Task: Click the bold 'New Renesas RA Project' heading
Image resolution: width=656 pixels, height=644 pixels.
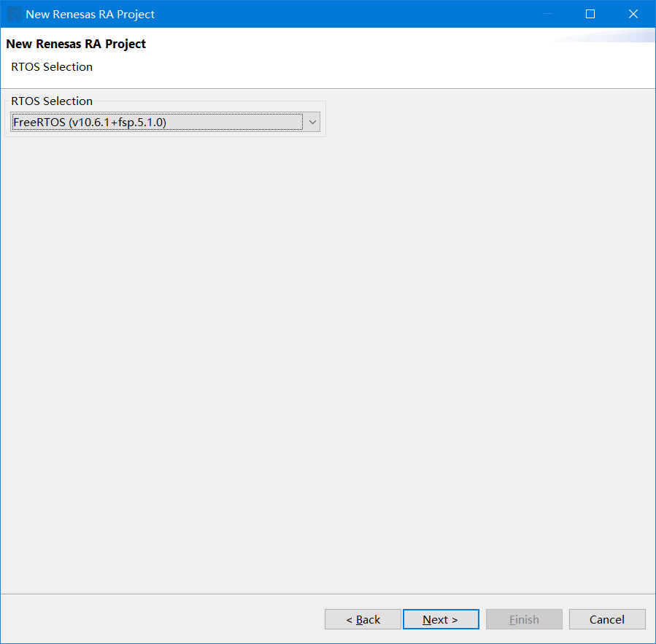Action: [x=76, y=44]
